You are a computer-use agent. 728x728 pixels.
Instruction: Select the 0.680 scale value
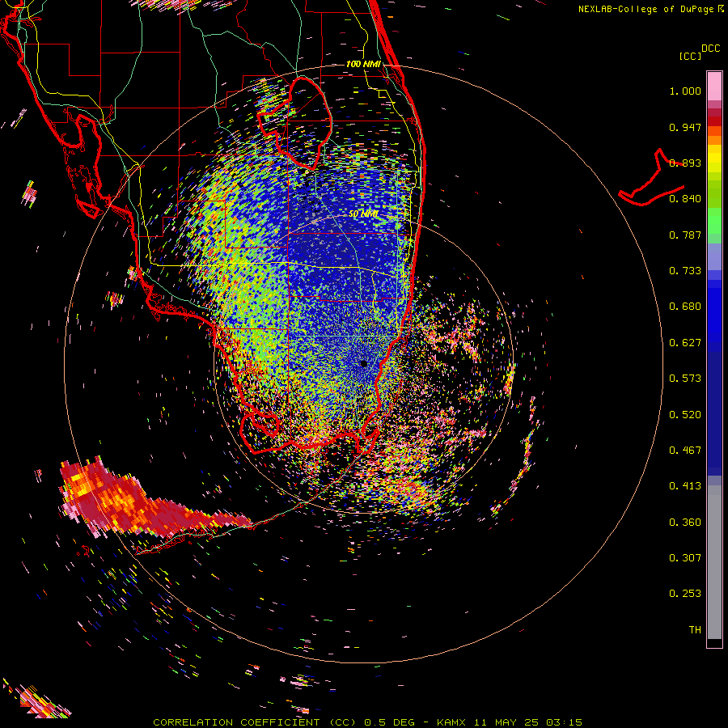point(685,307)
